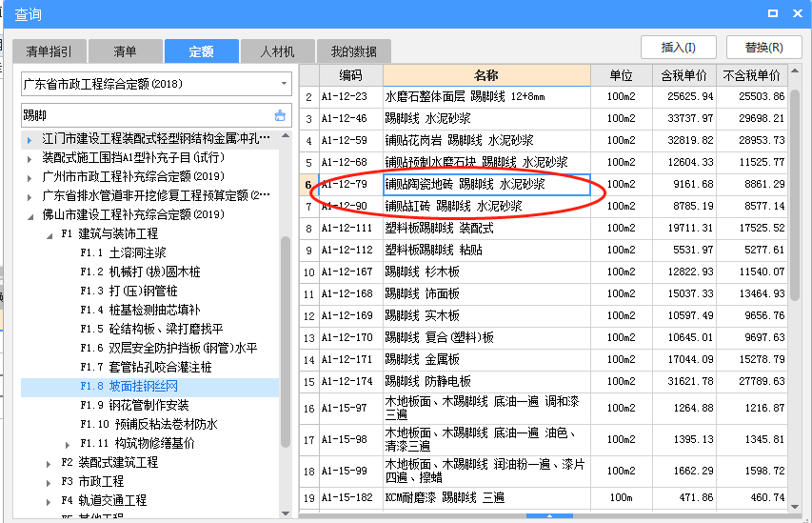Select F1.10 预铺反粘法卷材防水 tree item
812x523 pixels.
(x=149, y=424)
